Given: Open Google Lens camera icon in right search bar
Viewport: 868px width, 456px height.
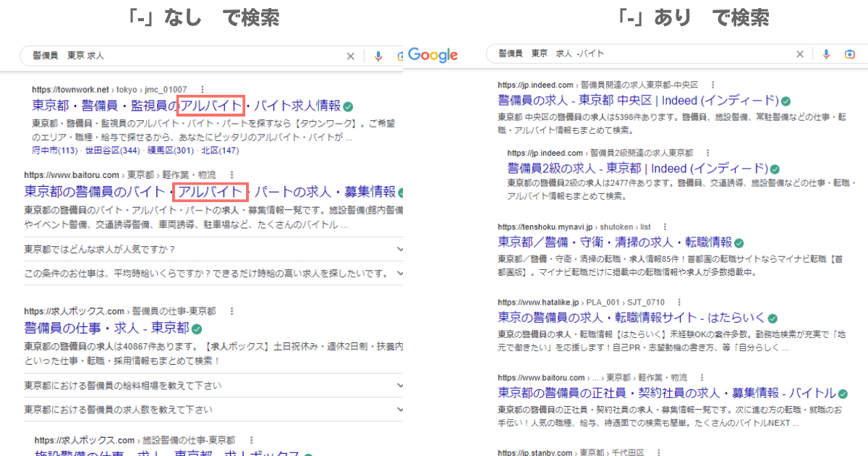Looking at the screenshot, I should click(850, 54).
